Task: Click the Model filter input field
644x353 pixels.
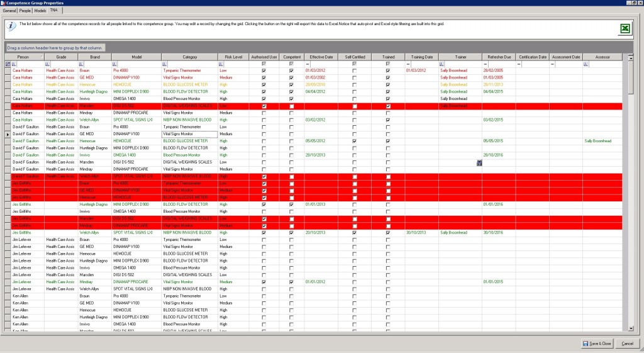Action: point(139,64)
